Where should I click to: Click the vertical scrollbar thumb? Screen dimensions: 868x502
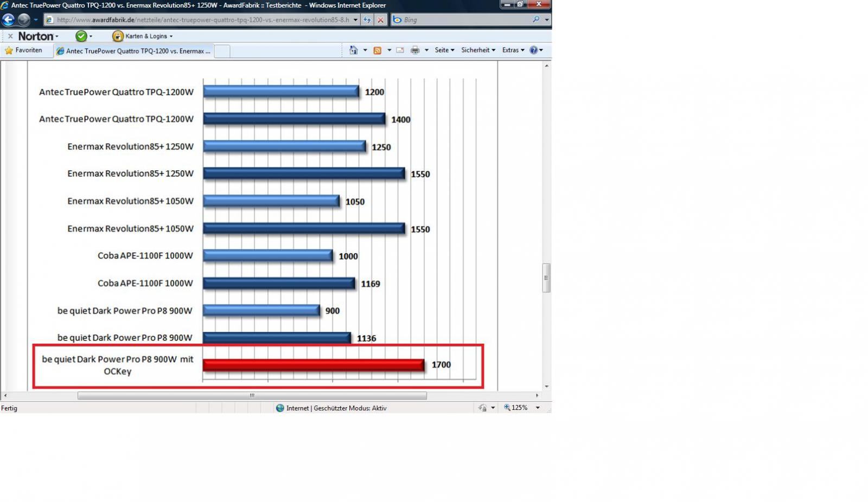pyautogui.click(x=547, y=278)
